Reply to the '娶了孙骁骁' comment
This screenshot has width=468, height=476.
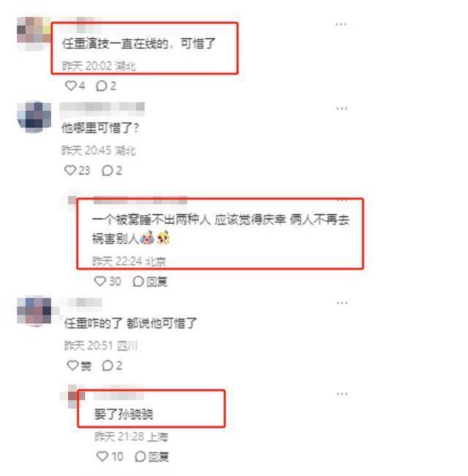click(152, 456)
